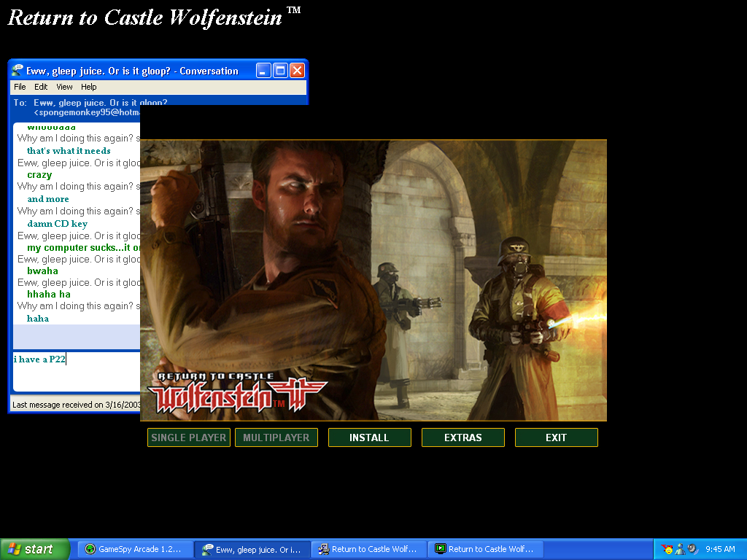Click 'Last message received' status bar text
This screenshot has height=560, width=747.
76,404
